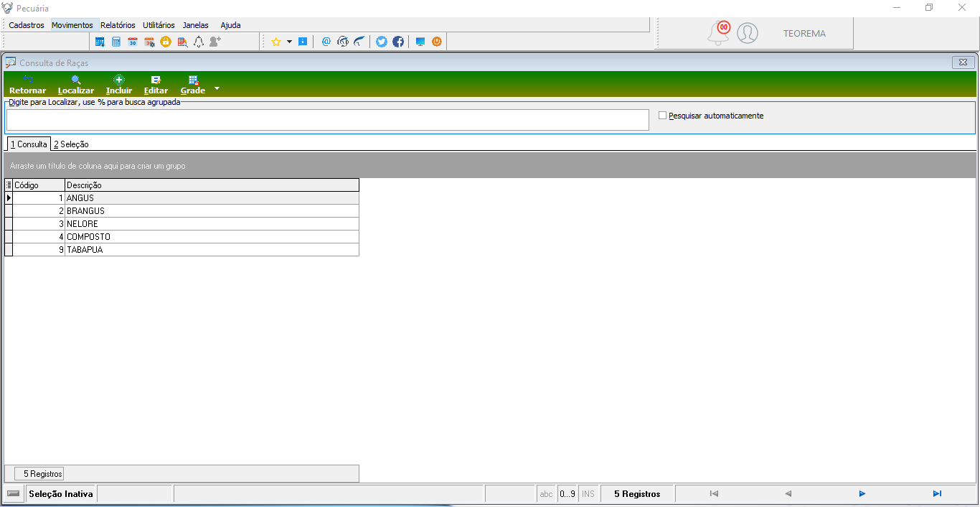980x507 pixels.
Task: Select the COMPOSTO row
Action: tap(182, 237)
